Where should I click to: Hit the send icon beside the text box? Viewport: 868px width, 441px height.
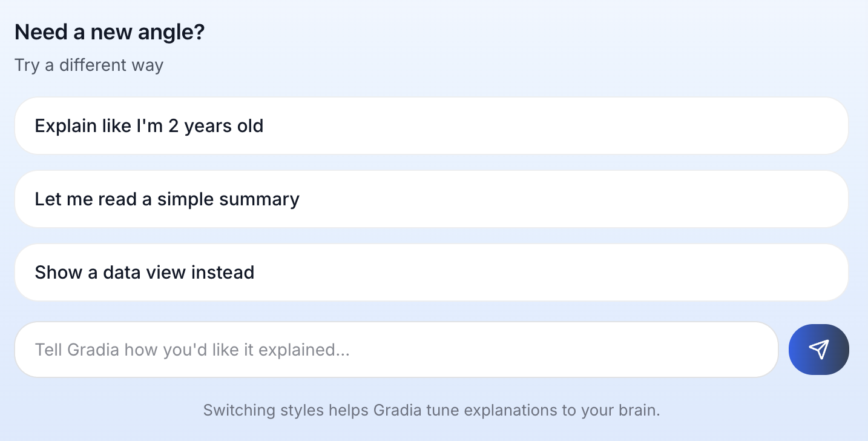[x=819, y=350]
